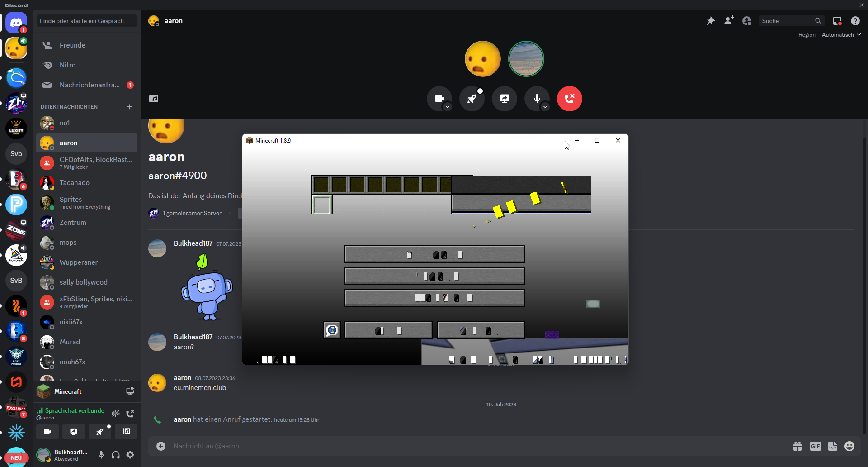Open the pinned messages icon

tap(711, 21)
